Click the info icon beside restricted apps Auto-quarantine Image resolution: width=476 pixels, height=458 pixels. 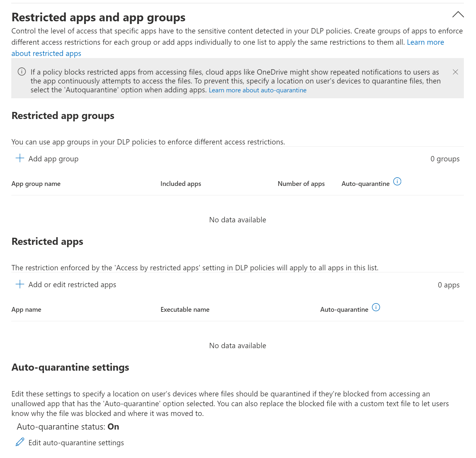(x=376, y=307)
